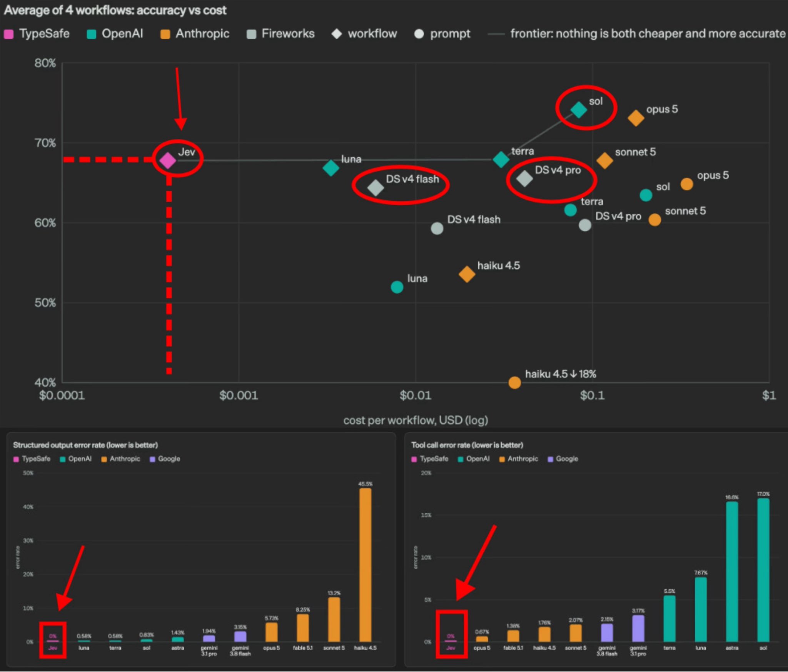Click the Jev label in tool call chart
Screen dimensions: 788x672
click(451, 648)
